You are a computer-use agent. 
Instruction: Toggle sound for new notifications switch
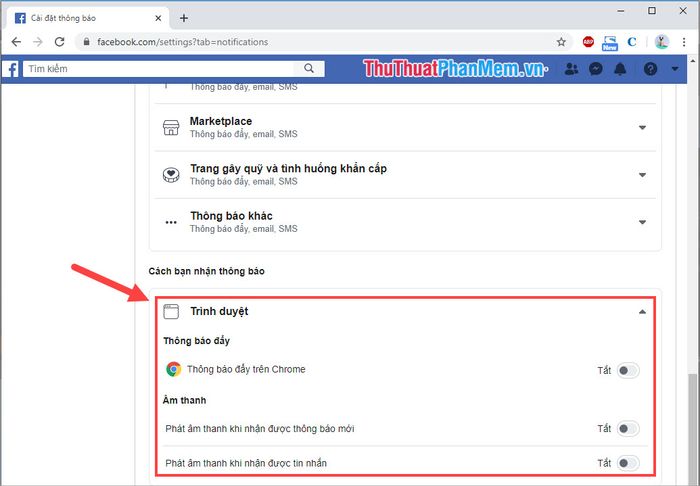click(628, 428)
